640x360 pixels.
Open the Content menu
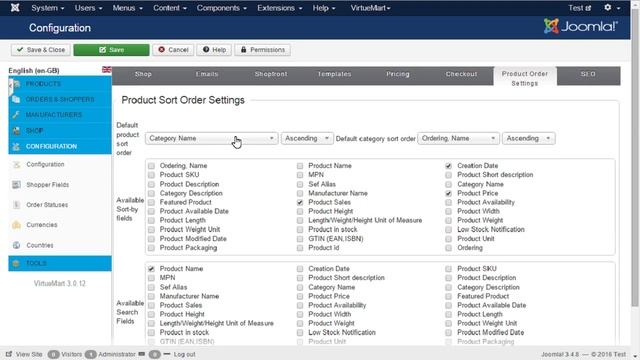click(169, 8)
